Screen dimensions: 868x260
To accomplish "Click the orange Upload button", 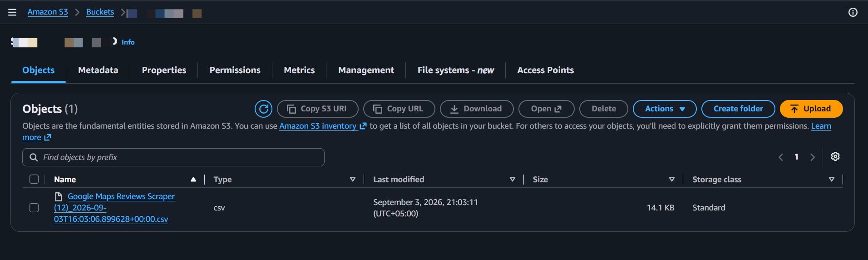I will (811, 109).
